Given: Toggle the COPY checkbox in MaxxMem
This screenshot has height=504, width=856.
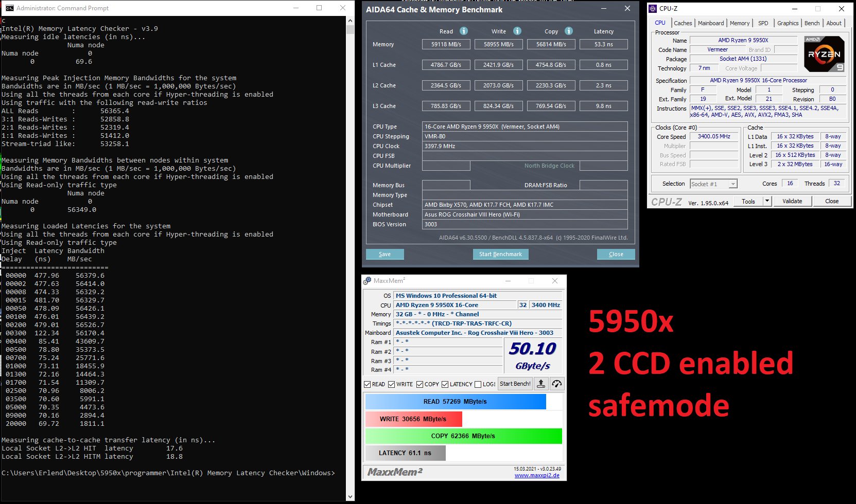Looking at the screenshot, I should pos(420,384).
